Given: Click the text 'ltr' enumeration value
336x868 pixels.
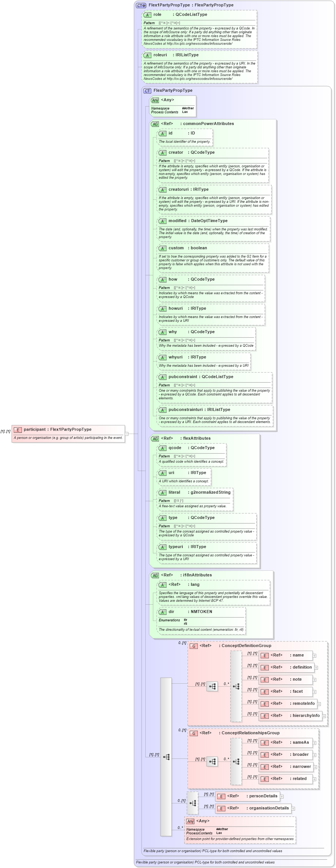Looking at the screenshot, I should (x=185, y=620).
